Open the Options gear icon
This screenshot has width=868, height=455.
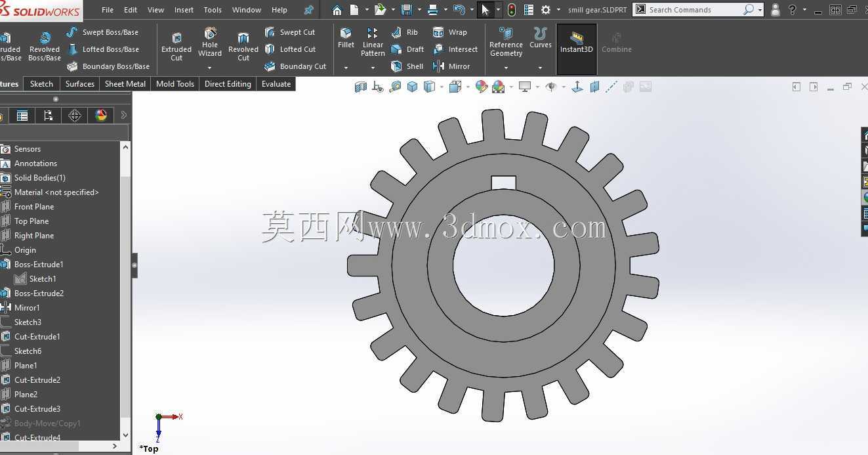(546, 10)
